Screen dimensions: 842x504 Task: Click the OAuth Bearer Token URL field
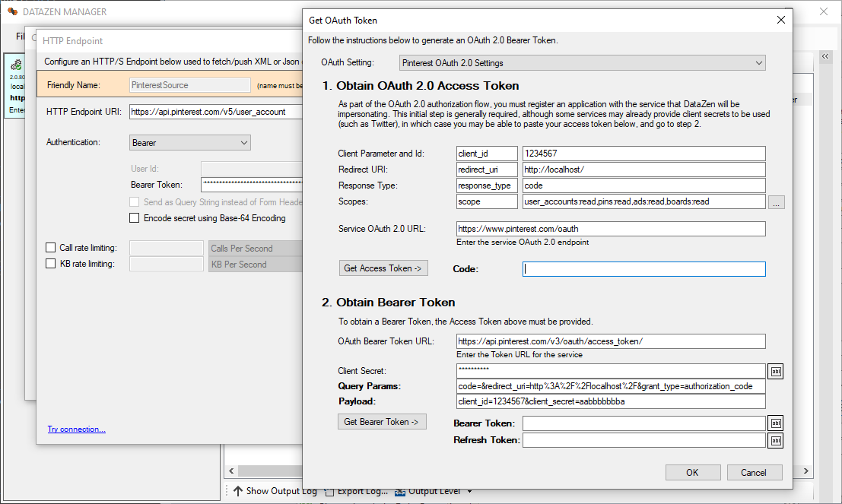(x=611, y=341)
